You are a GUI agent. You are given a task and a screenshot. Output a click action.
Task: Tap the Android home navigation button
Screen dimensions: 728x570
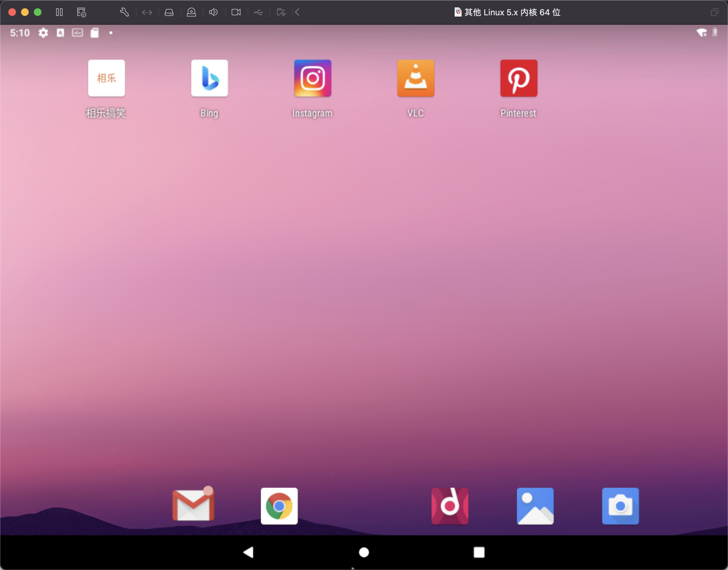pyautogui.click(x=364, y=552)
